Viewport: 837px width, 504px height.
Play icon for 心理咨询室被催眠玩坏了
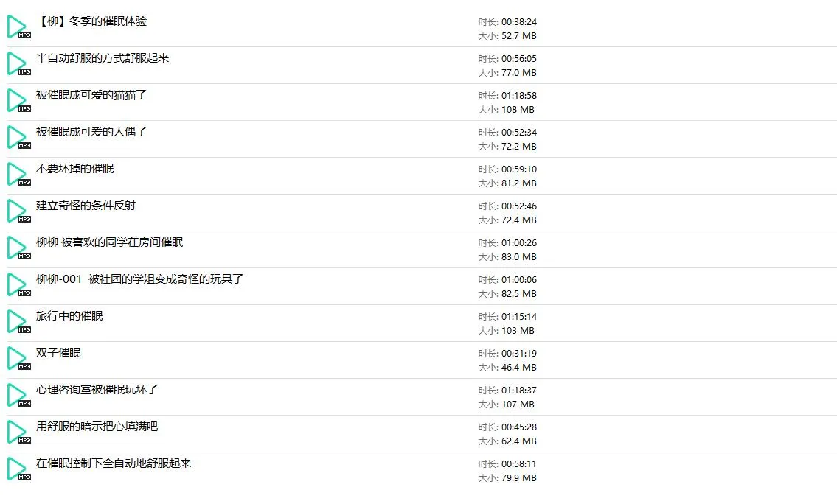tap(18, 395)
